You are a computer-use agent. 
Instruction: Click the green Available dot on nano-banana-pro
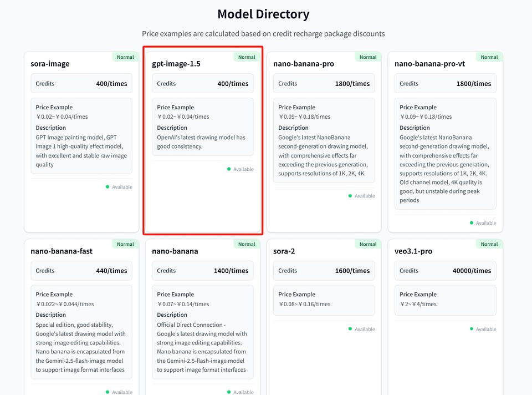350,196
